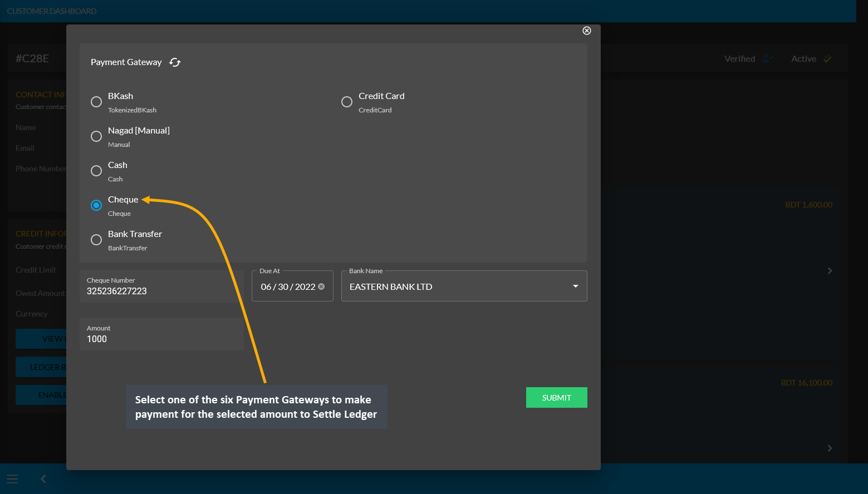
Task: Click the partially hidden LEDGER button
Action: pyautogui.click(x=41, y=367)
